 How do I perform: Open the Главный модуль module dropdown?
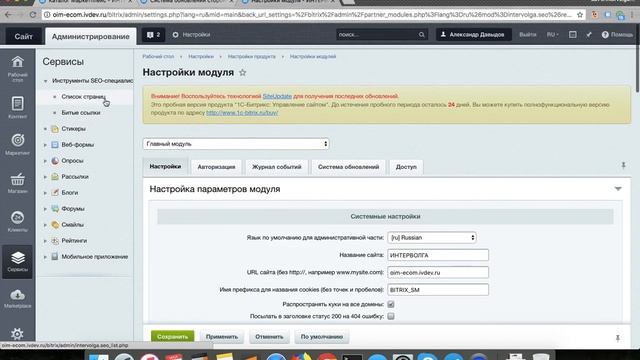pos(236,144)
